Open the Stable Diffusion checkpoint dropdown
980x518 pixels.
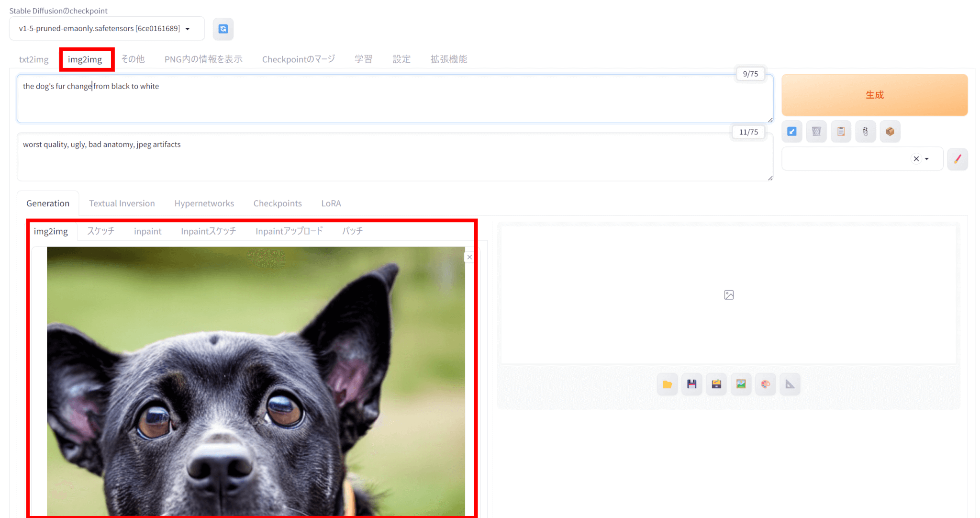(x=107, y=29)
